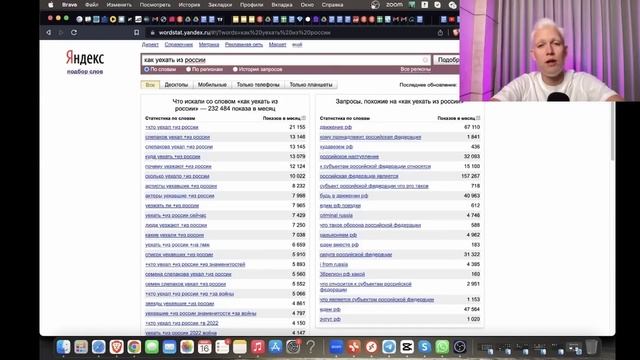This screenshot has height=360, width=640.
Task: Open Launchpad in the dock
Action: coord(81,347)
